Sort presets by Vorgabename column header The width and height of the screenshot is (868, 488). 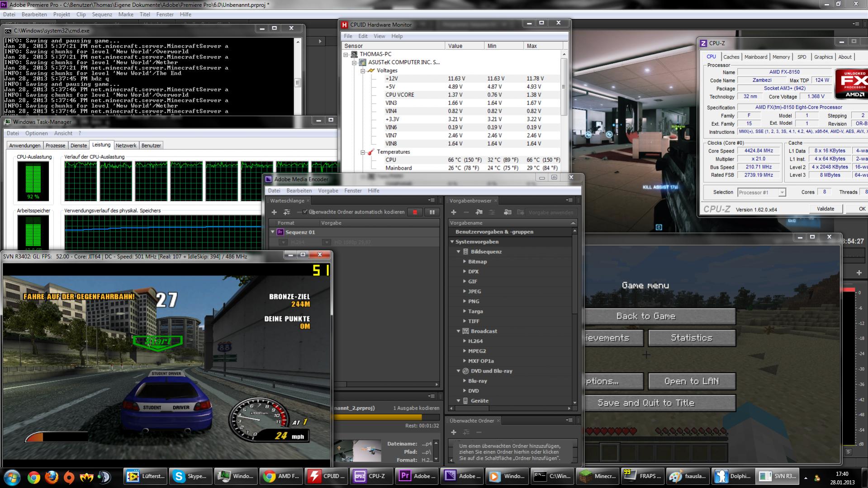512,223
